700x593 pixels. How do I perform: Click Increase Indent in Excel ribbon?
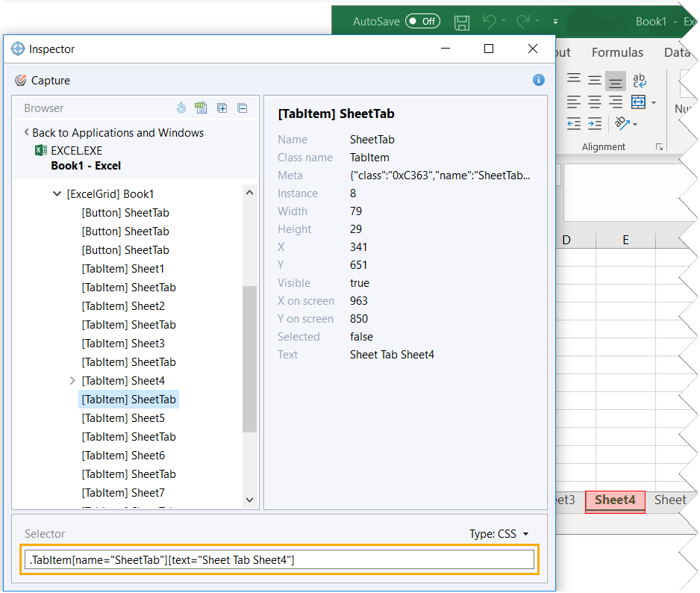pos(594,124)
